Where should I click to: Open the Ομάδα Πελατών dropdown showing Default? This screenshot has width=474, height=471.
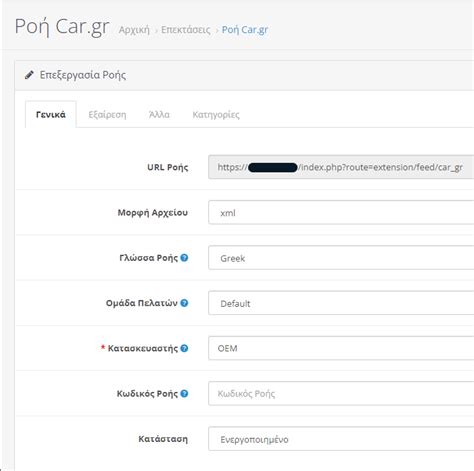pyautogui.click(x=341, y=303)
